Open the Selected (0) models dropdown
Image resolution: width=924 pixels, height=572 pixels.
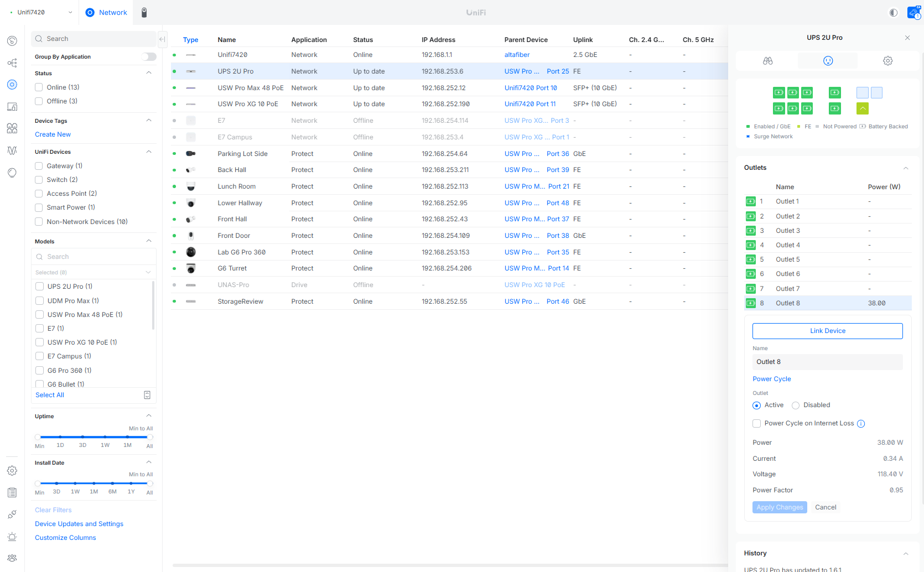(94, 272)
